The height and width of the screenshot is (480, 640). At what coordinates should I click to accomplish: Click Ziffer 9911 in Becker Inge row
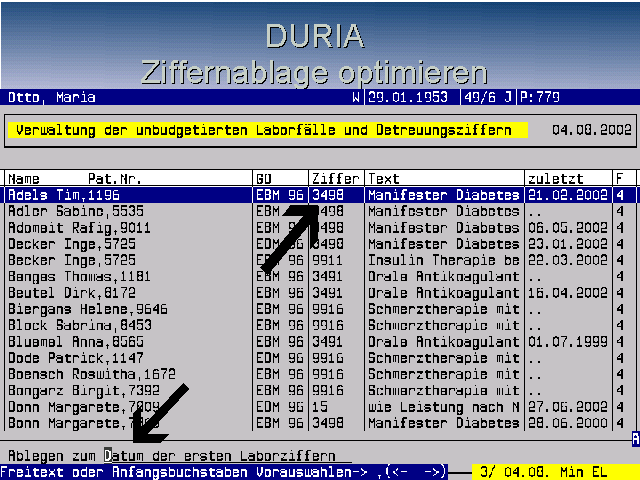tap(327, 260)
